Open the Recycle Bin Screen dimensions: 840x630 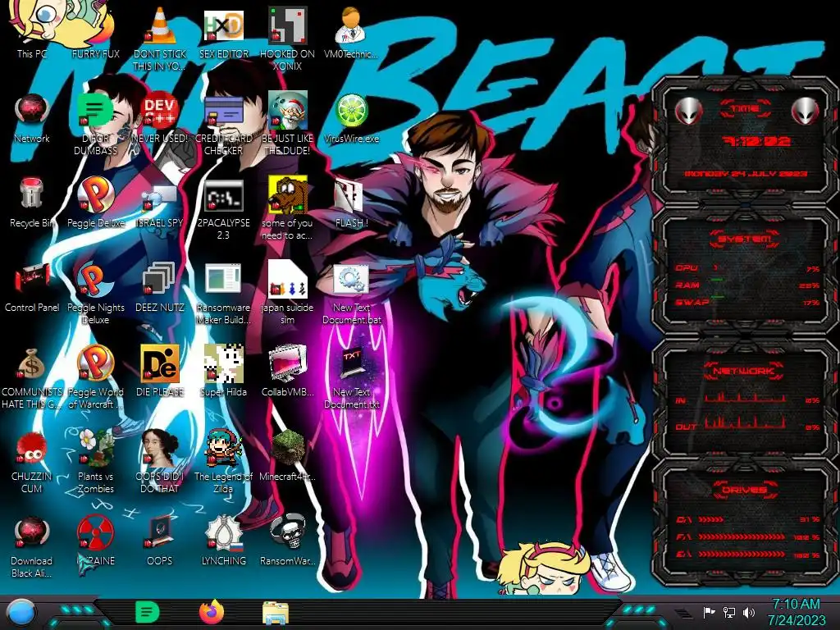coord(32,203)
